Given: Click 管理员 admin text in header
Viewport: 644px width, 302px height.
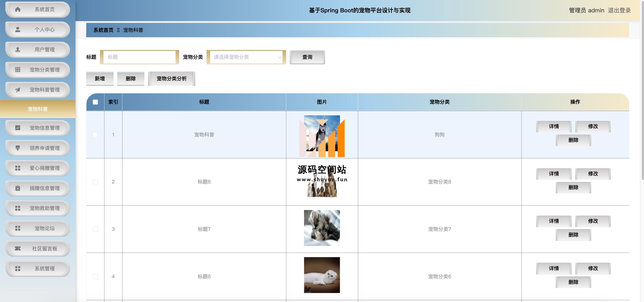Looking at the screenshot, I should point(587,11).
